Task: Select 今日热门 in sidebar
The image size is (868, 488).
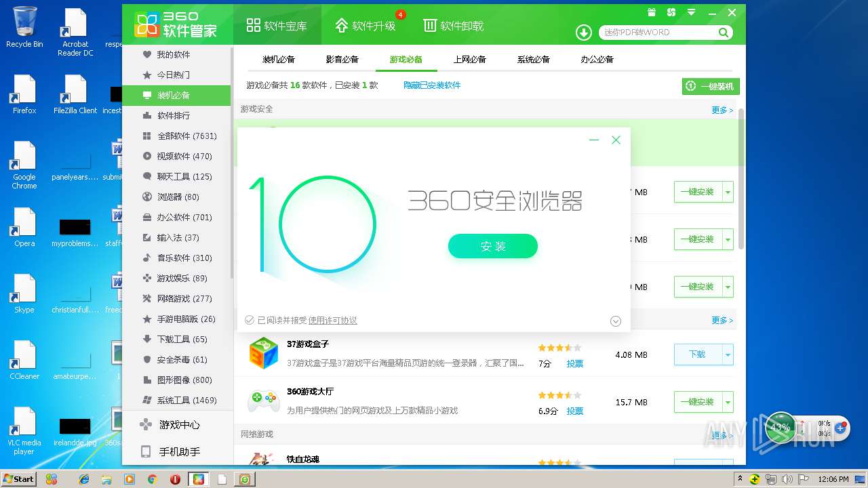Action: [176, 75]
